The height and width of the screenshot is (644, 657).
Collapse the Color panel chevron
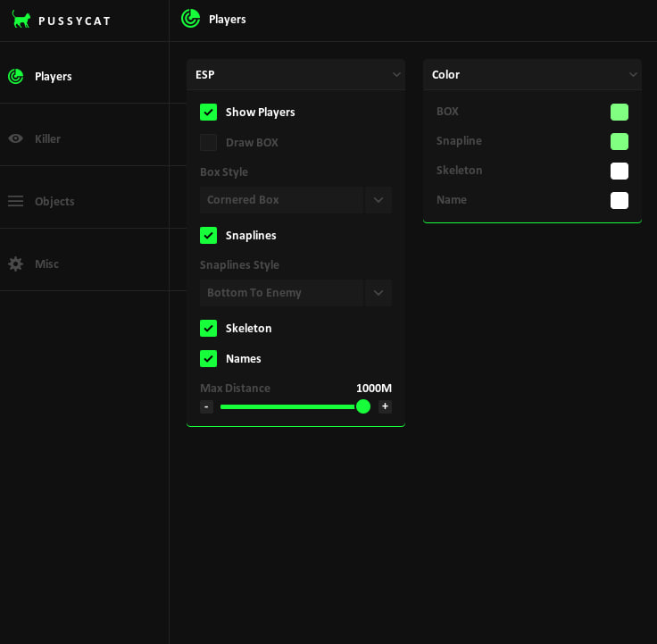click(633, 75)
